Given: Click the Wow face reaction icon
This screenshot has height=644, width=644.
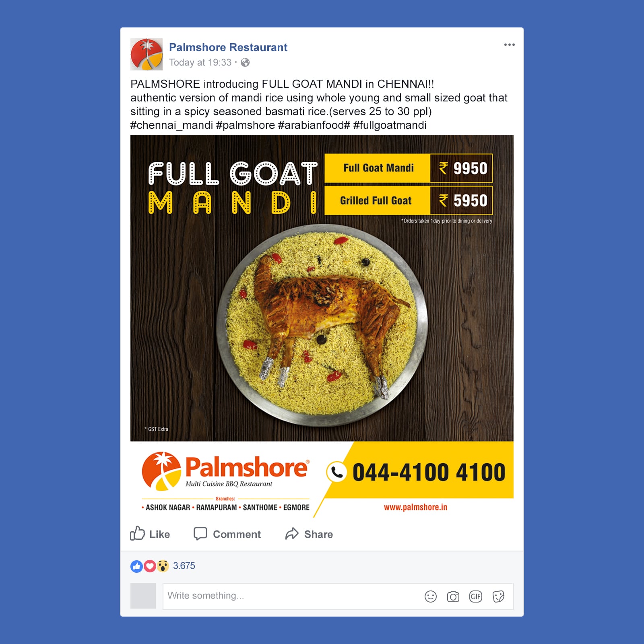Looking at the screenshot, I should point(163,566).
